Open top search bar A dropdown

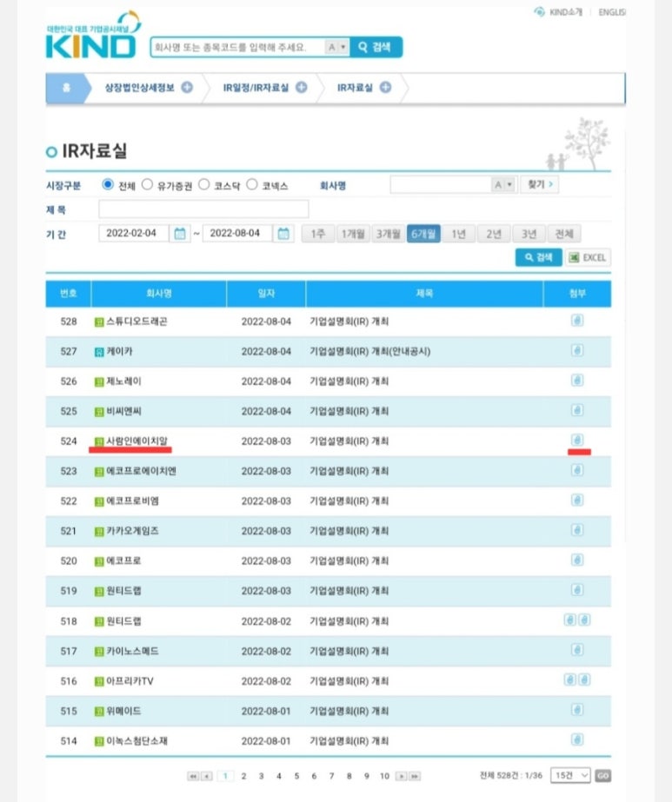[x=336, y=48]
